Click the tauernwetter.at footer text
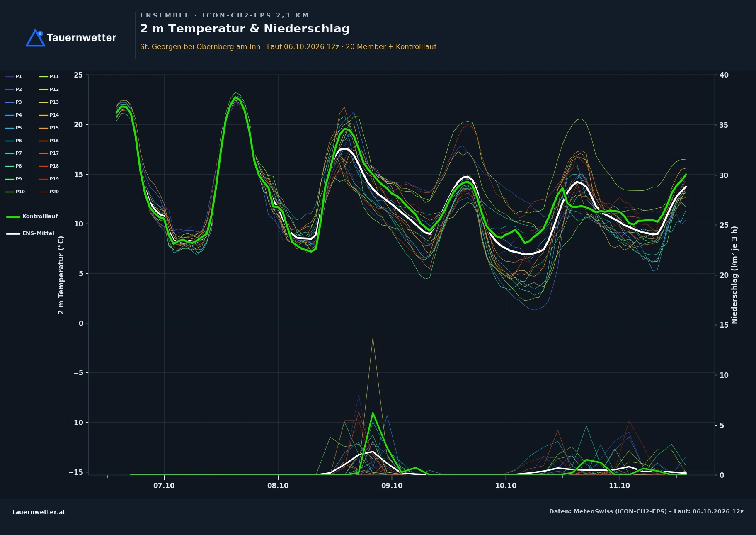756x535 pixels. click(39, 512)
